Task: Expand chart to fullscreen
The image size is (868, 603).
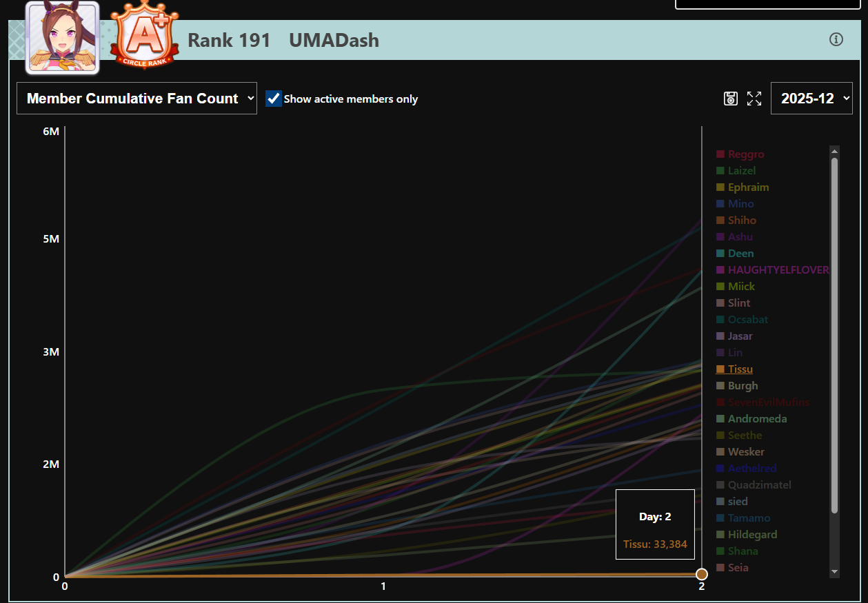Action: (754, 99)
